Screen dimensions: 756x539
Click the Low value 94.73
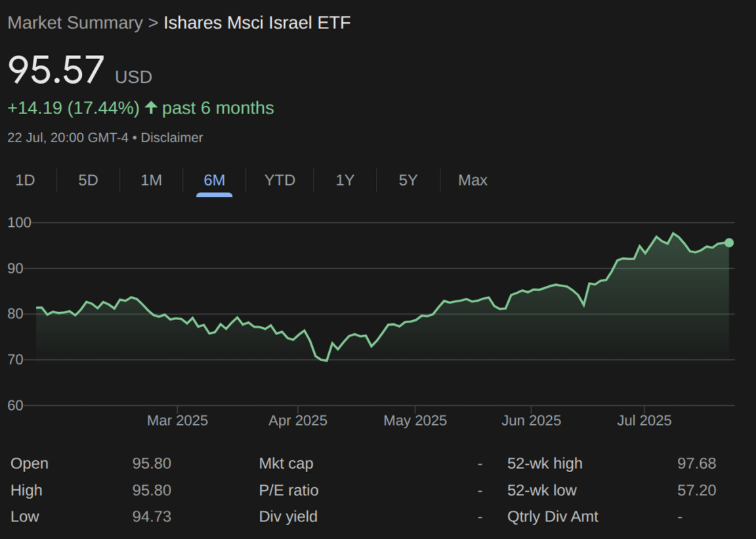pyautogui.click(x=152, y=517)
